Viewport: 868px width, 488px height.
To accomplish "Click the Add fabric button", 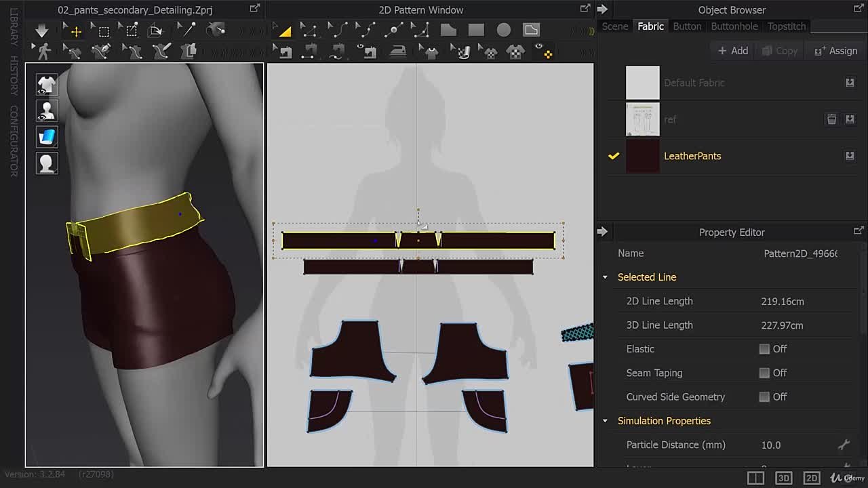I will pyautogui.click(x=733, y=51).
